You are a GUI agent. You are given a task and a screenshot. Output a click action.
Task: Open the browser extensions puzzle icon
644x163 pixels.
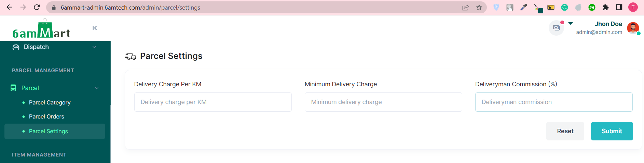click(x=605, y=8)
